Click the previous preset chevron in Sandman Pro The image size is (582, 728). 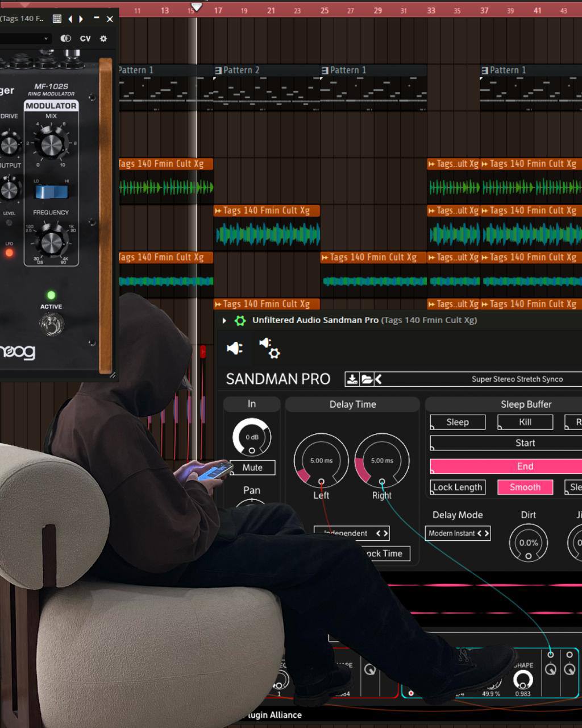[378, 379]
